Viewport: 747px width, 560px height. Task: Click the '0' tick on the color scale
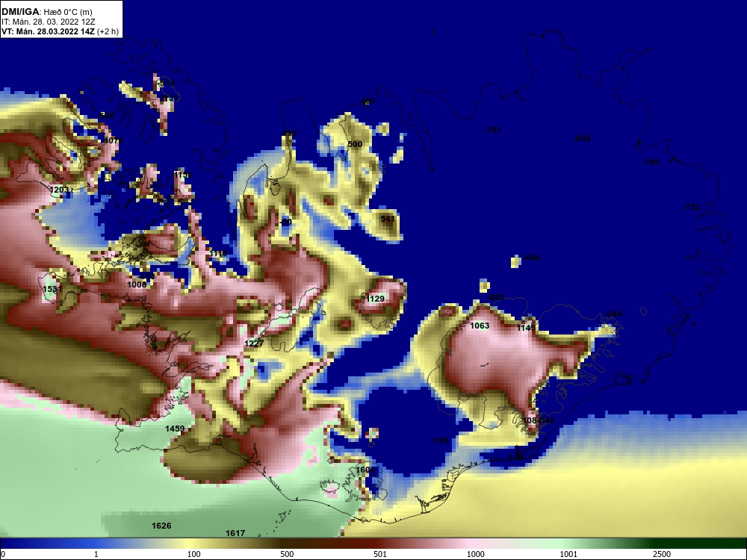2,554
